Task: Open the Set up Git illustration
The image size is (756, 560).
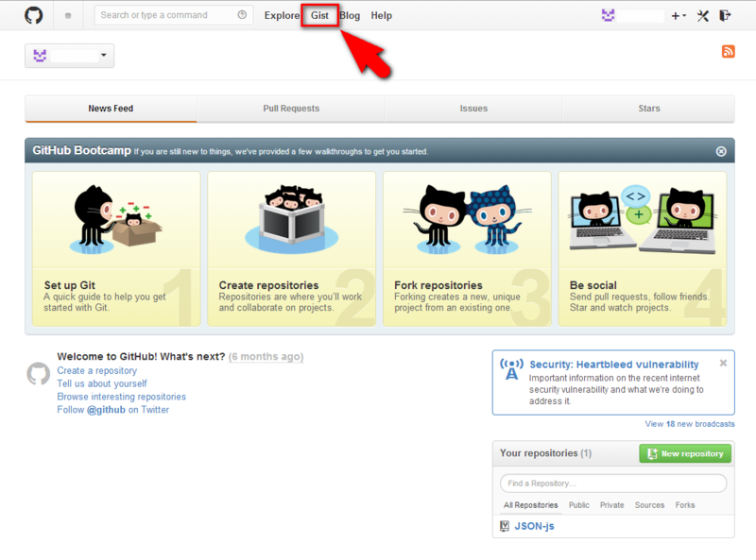Action: [x=116, y=220]
